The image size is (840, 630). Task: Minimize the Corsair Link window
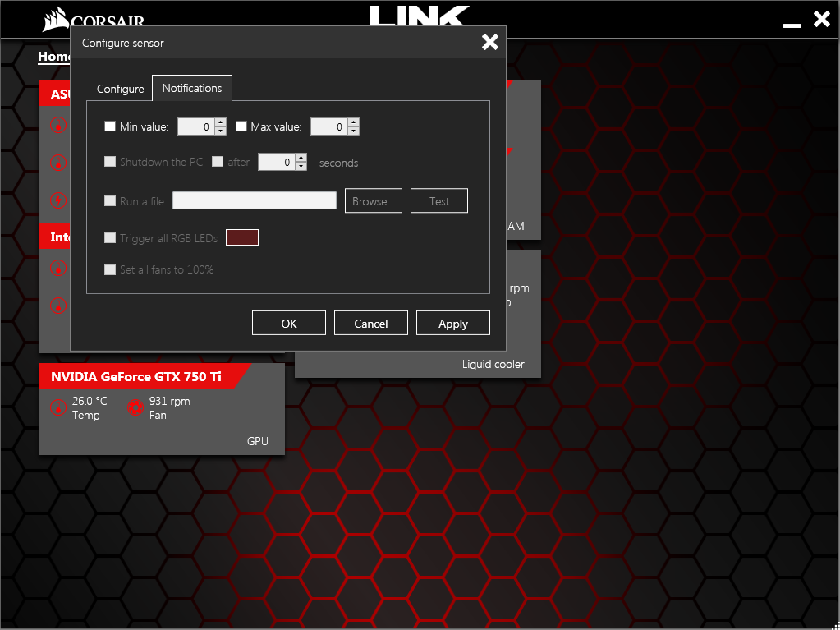792,25
